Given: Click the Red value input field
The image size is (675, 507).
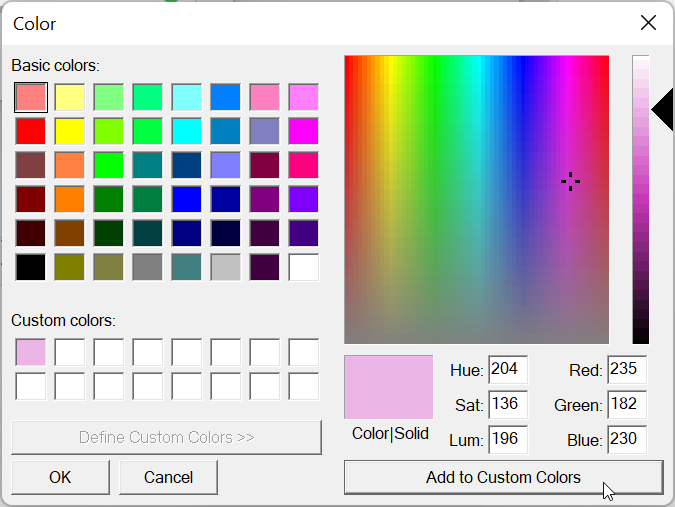Looking at the screenshot, I should click(626, 370).
